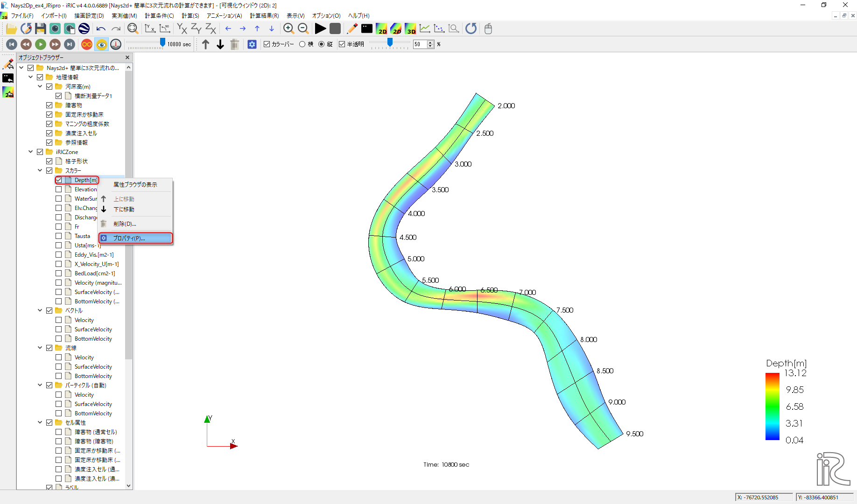Move selected item down with arrow icon
The height and width of the screenshot is (504, 857).
220,44
